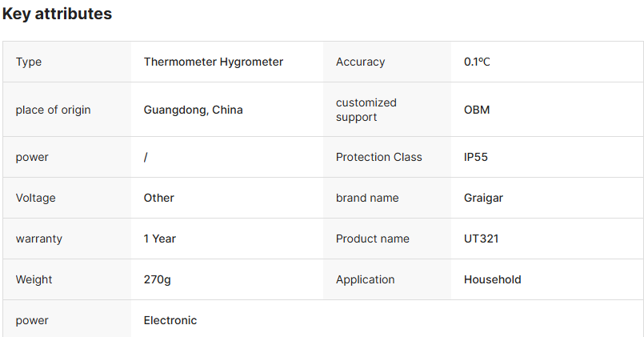Select the Voltage attribute label
Viewport: 644px width, 337px height.
click(36, 198)
